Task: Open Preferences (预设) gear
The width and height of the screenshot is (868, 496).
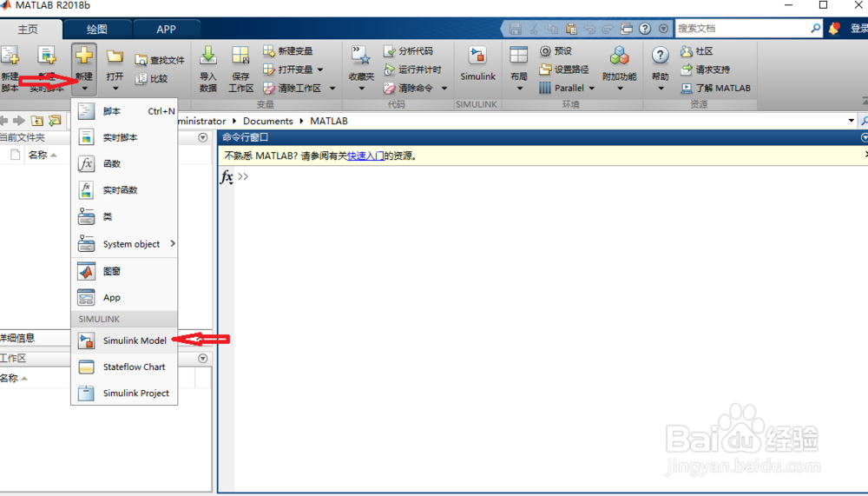Action: point(545,51)
